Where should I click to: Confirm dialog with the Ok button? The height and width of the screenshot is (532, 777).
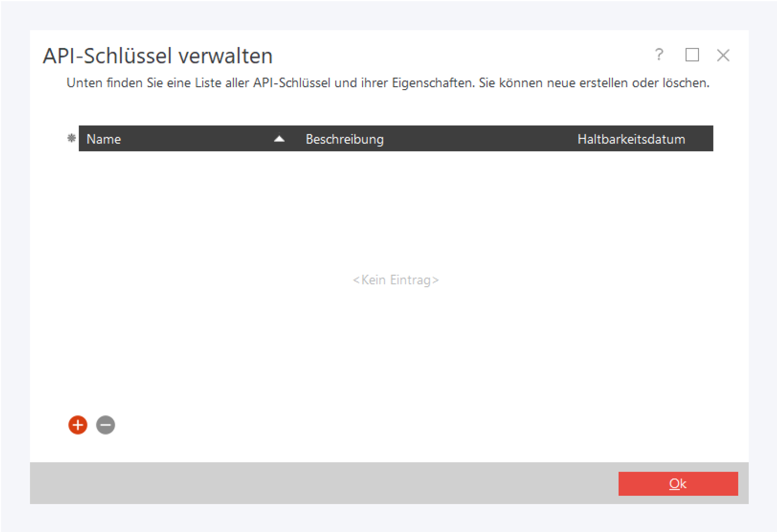pyautogui.click(x=678, y=484)
